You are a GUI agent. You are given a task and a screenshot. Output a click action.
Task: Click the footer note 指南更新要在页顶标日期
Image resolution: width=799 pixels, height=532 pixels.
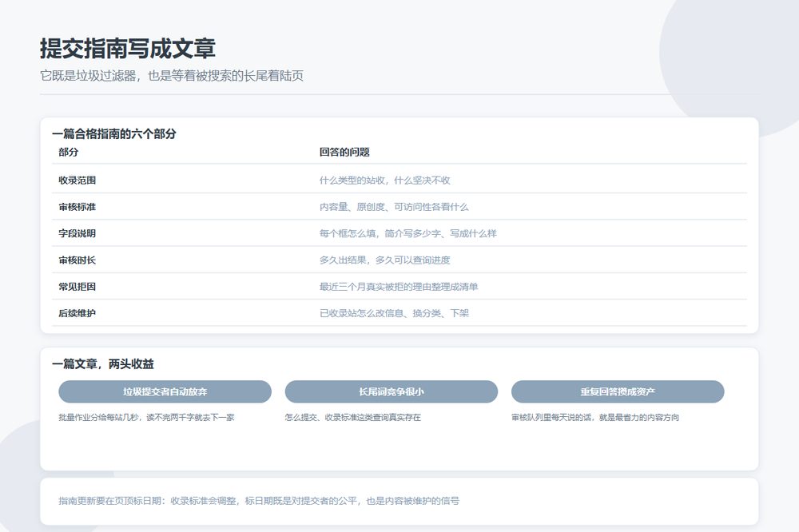[259, 501]
